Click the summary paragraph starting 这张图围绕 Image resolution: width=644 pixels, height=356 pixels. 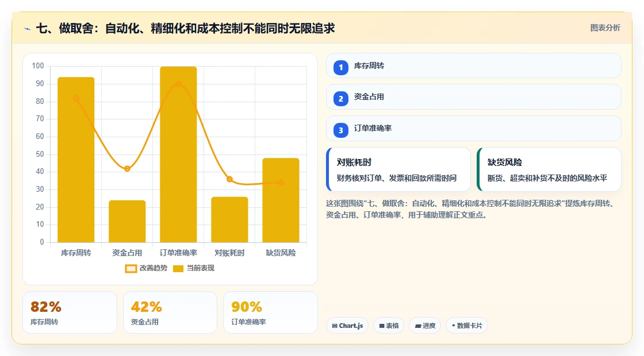pos(470,209)
